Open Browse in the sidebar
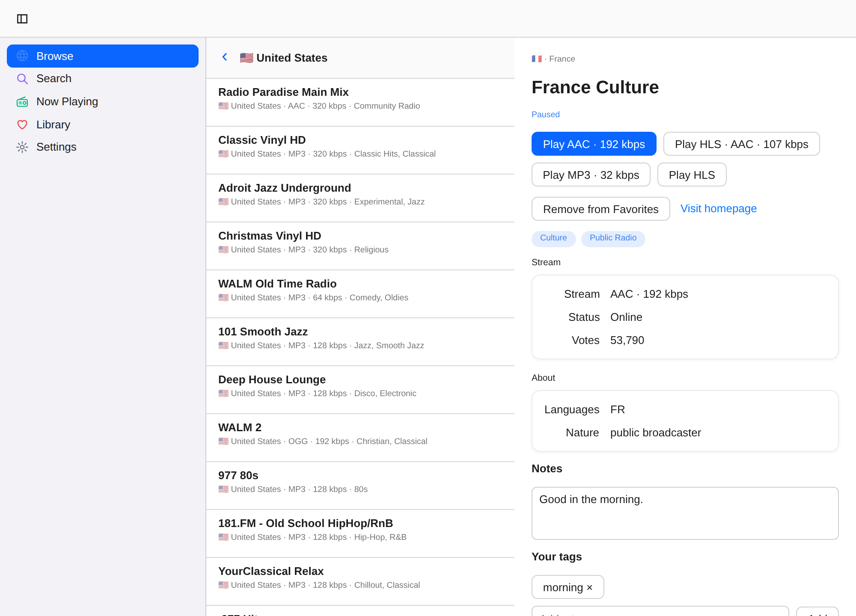Image resolution: width=856 pixels, height=616 pixels. pyautogui.click(x=103, y=56)
